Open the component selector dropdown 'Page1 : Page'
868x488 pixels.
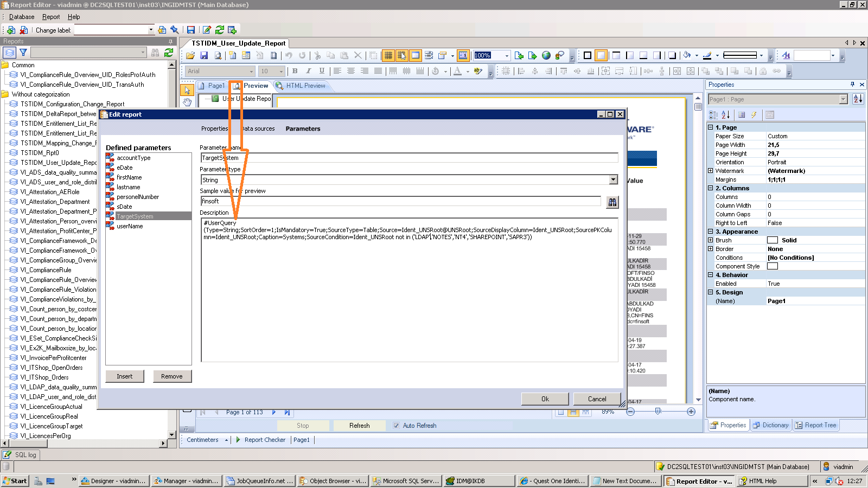[843, 99]
